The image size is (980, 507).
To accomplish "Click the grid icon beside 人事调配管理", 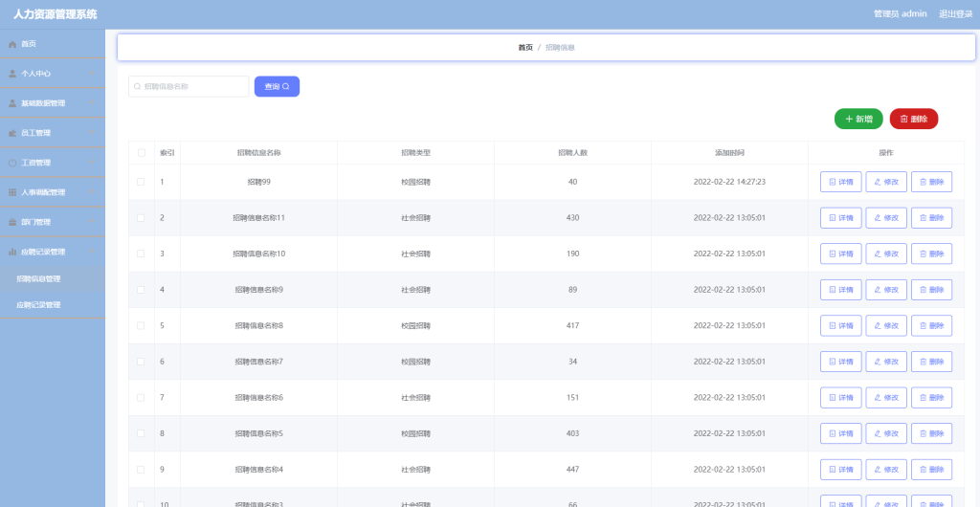I will pos(12,192).
